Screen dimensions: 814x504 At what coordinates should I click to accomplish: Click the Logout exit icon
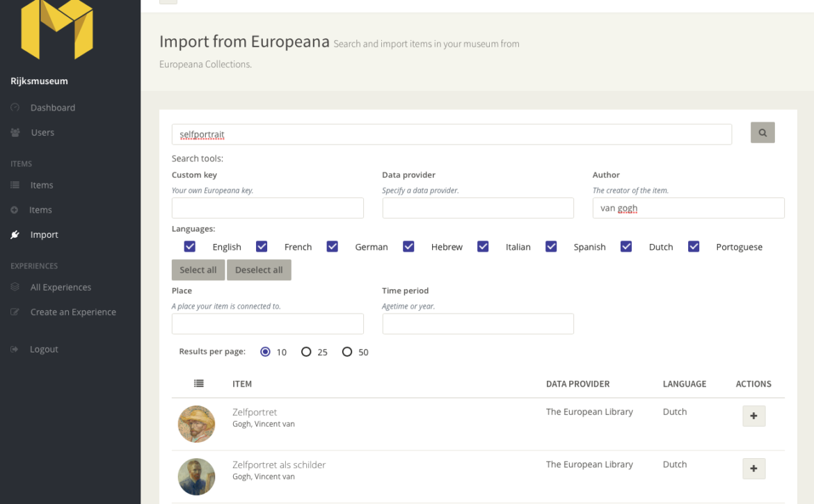[x=15, y=350]
